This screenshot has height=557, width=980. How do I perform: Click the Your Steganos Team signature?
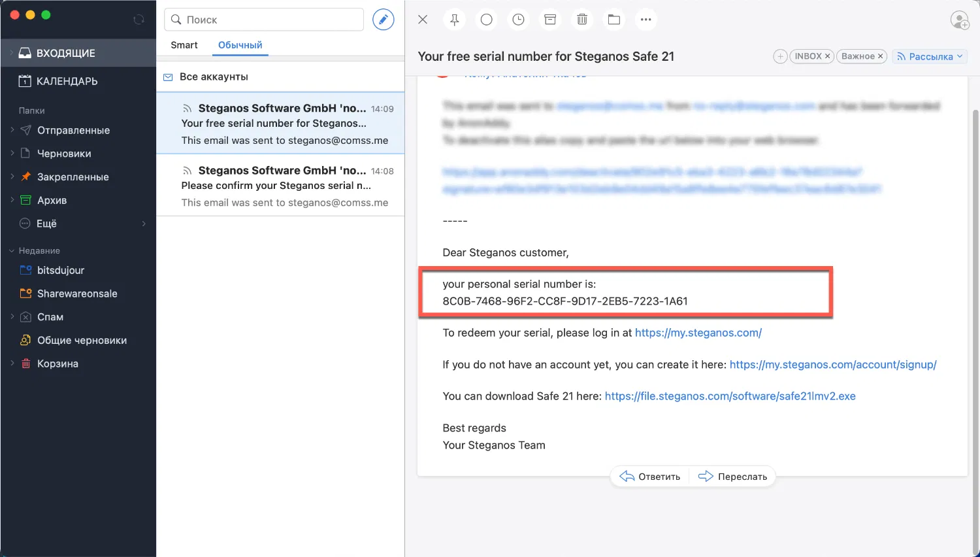[494, 445]
